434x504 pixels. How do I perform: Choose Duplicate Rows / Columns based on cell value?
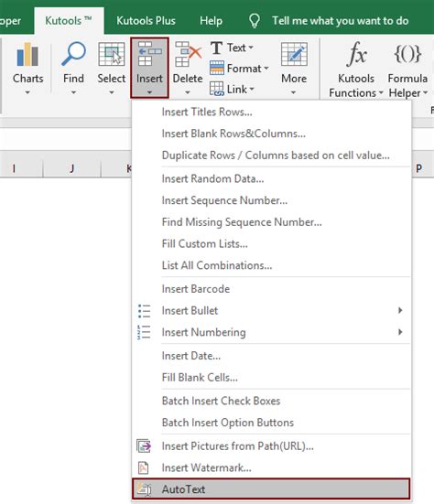pyautogui.click(x=271, y=155)
